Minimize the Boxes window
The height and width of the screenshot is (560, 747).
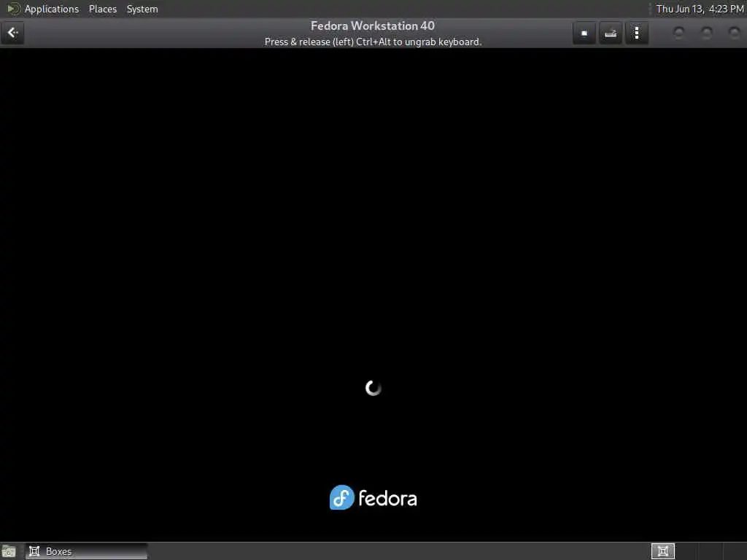pos(678,32)
